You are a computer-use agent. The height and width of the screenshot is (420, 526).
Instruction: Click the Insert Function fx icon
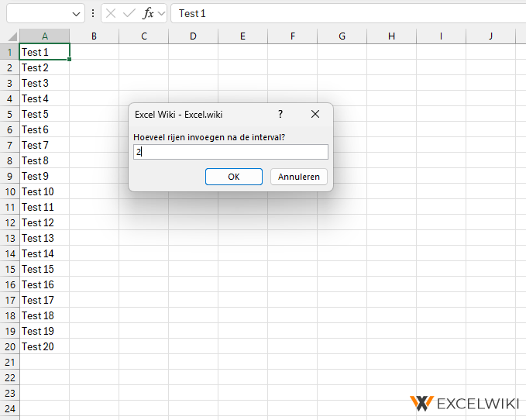pos(148,13)
